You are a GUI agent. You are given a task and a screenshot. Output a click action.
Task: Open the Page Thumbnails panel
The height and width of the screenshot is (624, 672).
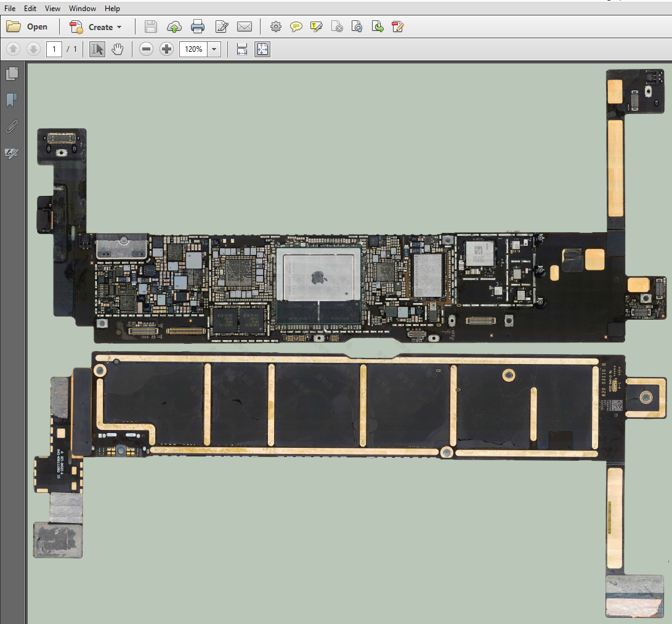pyautogui.click(x=12, y=74)
